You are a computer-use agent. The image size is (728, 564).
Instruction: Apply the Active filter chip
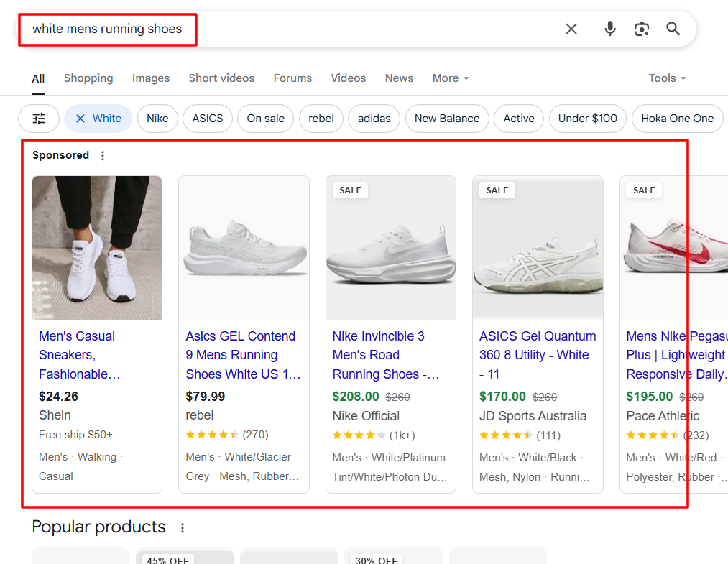(x=519, y=119)
